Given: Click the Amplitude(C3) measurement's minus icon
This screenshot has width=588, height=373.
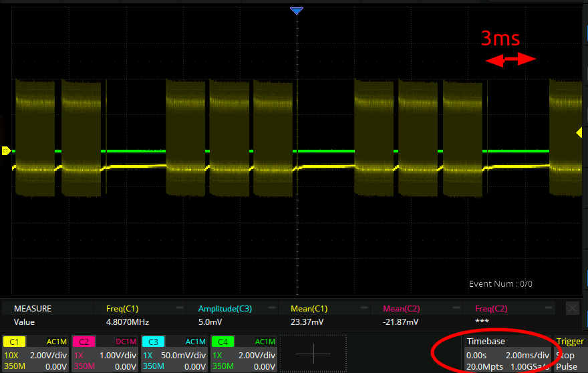Looking at the screenshot, I should pos(271,308).
